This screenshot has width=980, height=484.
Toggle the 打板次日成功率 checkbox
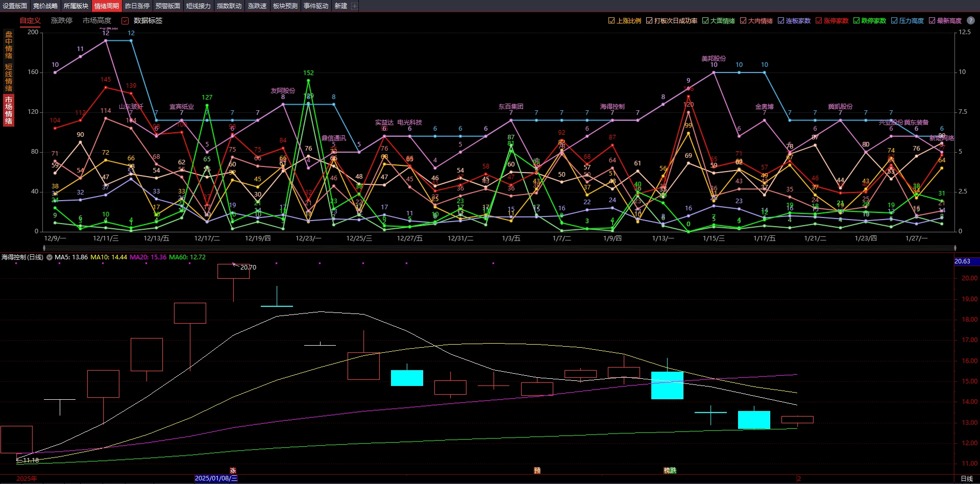649,21
